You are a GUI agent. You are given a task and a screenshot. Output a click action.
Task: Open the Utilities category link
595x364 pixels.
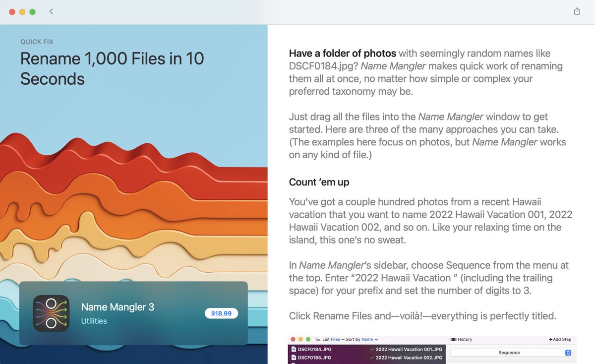[94, 321]
